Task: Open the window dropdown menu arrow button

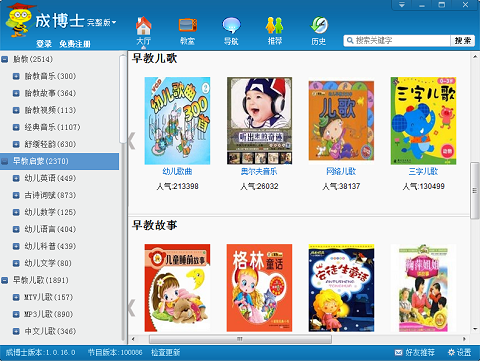Action: click(402, 5)
